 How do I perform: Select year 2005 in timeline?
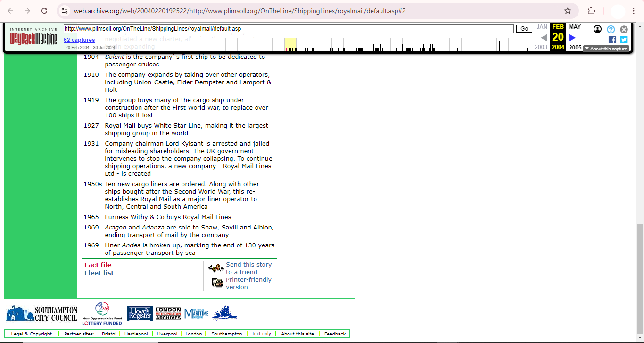pyautogui.click(x=575, y=48)
